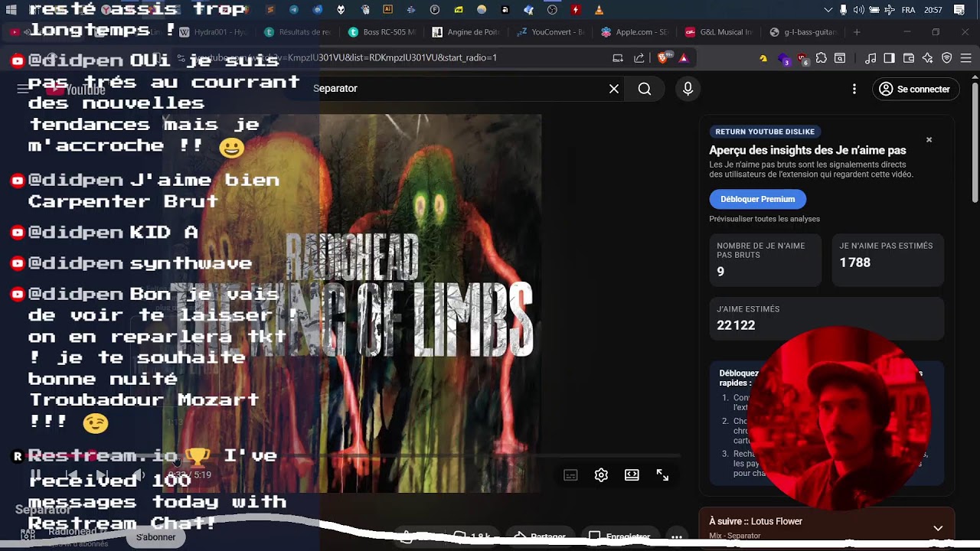Open Telegram from the taskbar
Image resolution: width=980 pixels, height=551 pixels.
point(294,10)
